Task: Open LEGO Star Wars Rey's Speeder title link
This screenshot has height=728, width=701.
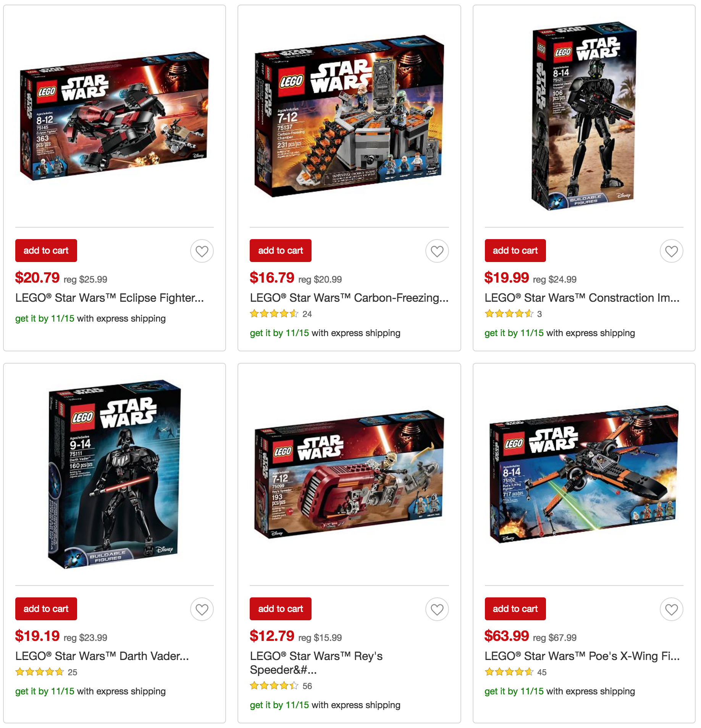Action: tap(316, 663)
